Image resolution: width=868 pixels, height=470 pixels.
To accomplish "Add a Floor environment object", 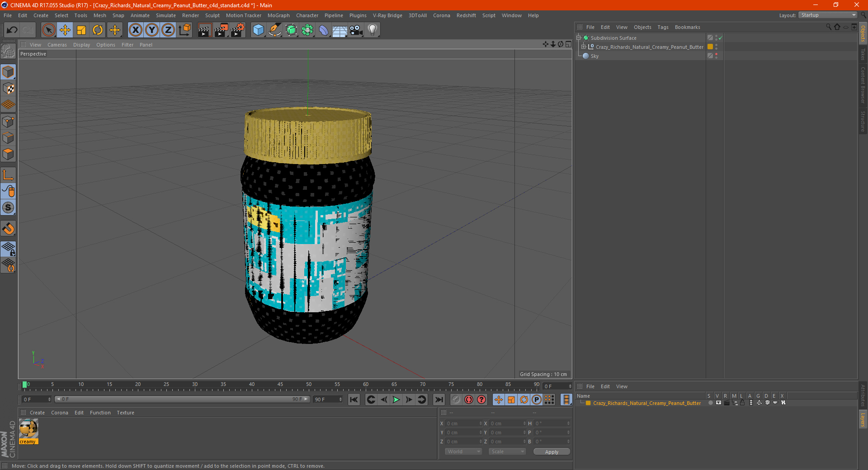I will pyautogui.click(x=340, y=30).
